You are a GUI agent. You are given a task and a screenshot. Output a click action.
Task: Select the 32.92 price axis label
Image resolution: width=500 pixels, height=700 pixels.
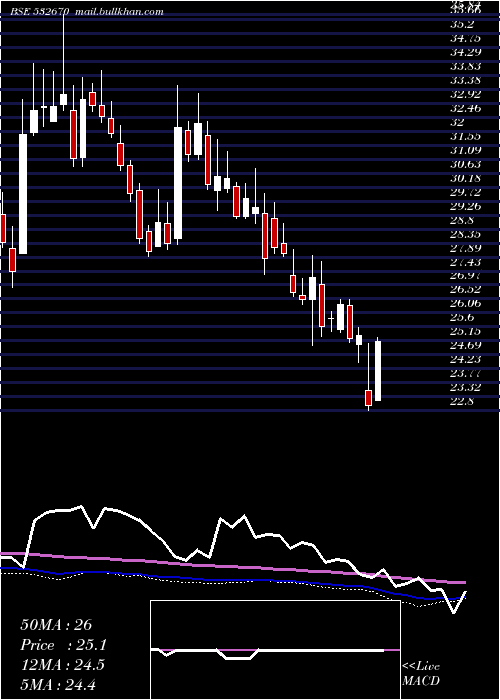pos(465,94)
